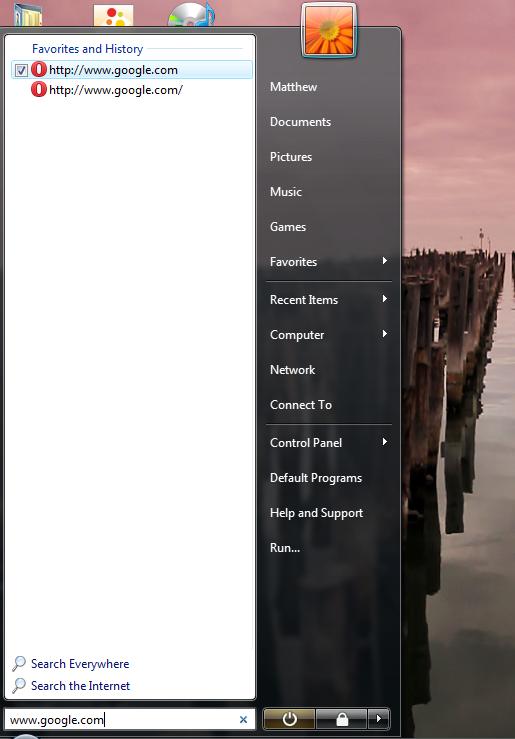The width and height of the screenshot is (515, 739).
Task: Toggle checkbox next to http://www.google.com
Action: pos(21,70)
